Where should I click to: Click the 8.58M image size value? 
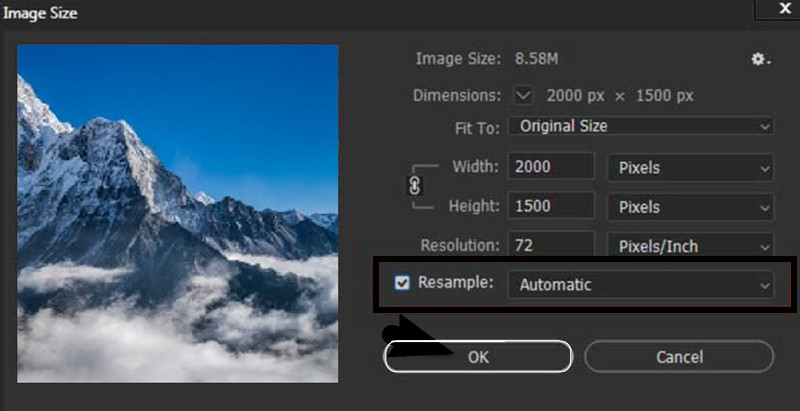[536, 59]
